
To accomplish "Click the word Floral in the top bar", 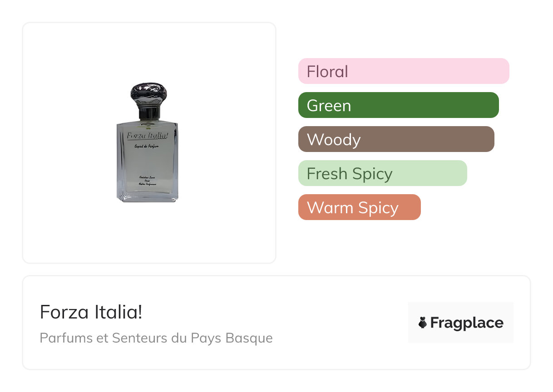I will tap(327, 72).
